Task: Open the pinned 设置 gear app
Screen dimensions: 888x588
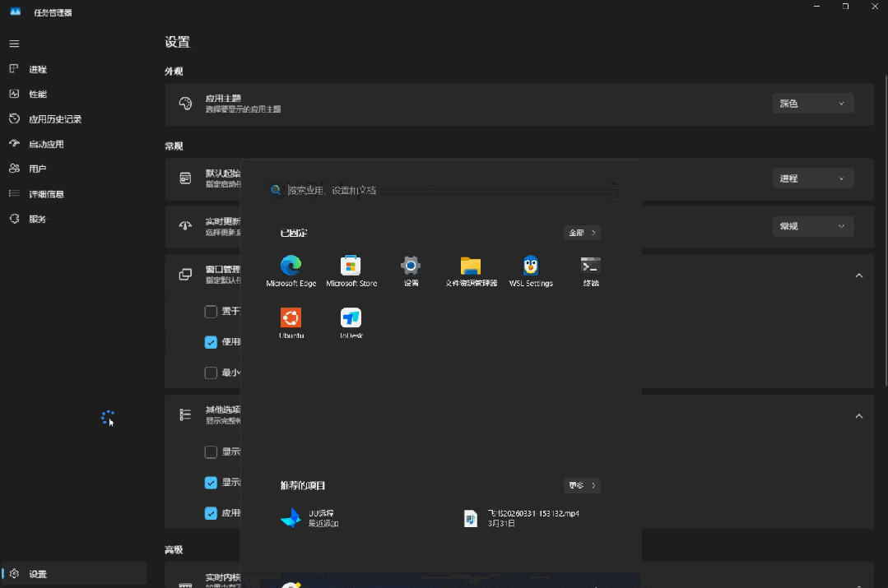Action: pos(411,271)
